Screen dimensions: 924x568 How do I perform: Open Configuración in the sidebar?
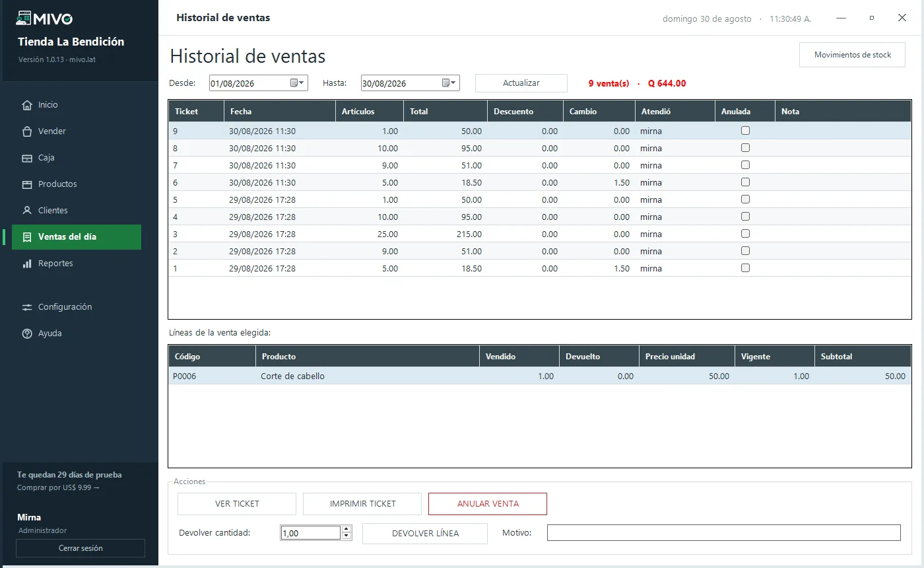click(77, 307)
